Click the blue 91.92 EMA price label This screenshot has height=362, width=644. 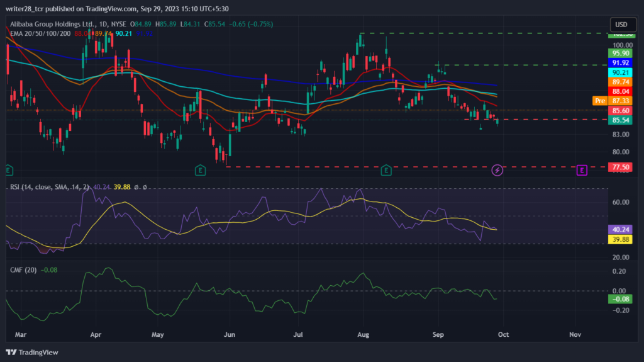[x=620, y=63]
